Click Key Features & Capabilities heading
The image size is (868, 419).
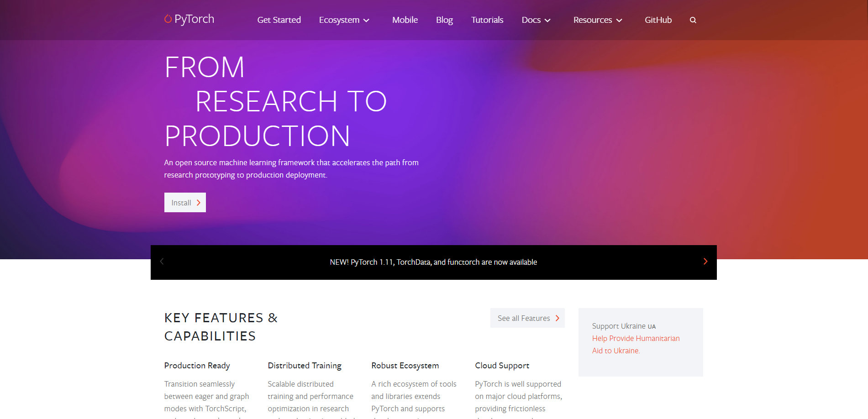[x=221, y=327]
